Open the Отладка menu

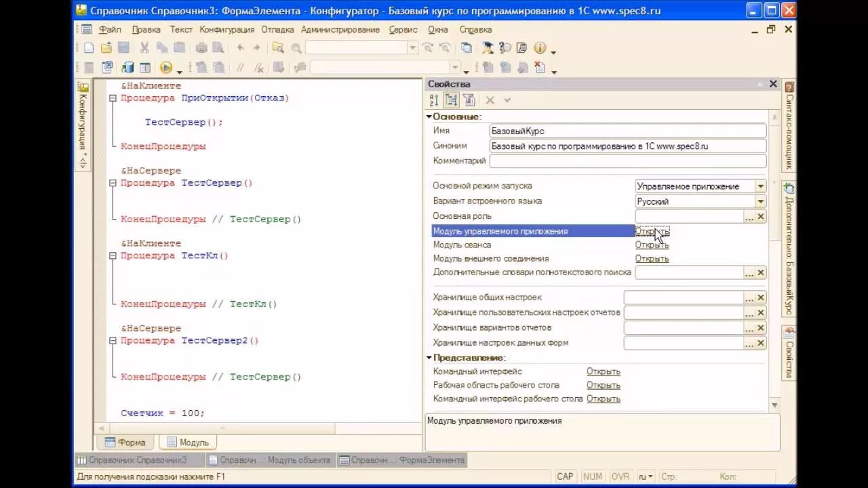pos(277,29)
